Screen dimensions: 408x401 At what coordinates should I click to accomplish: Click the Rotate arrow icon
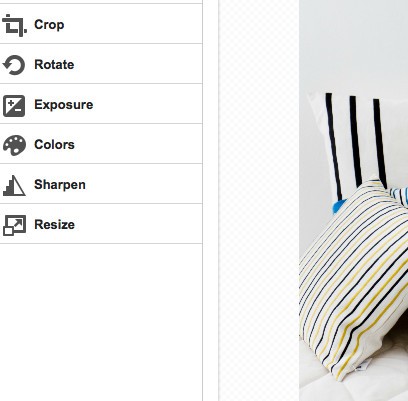pos(14,65)
